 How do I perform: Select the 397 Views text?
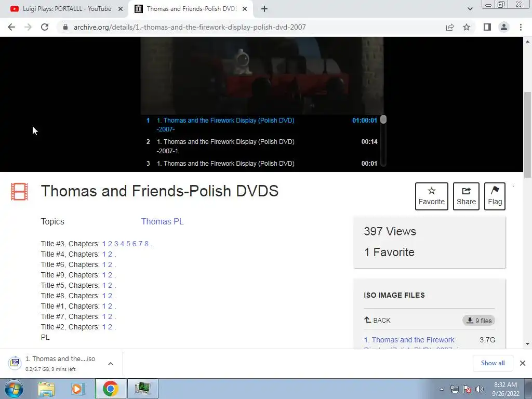tap(390, 231)
